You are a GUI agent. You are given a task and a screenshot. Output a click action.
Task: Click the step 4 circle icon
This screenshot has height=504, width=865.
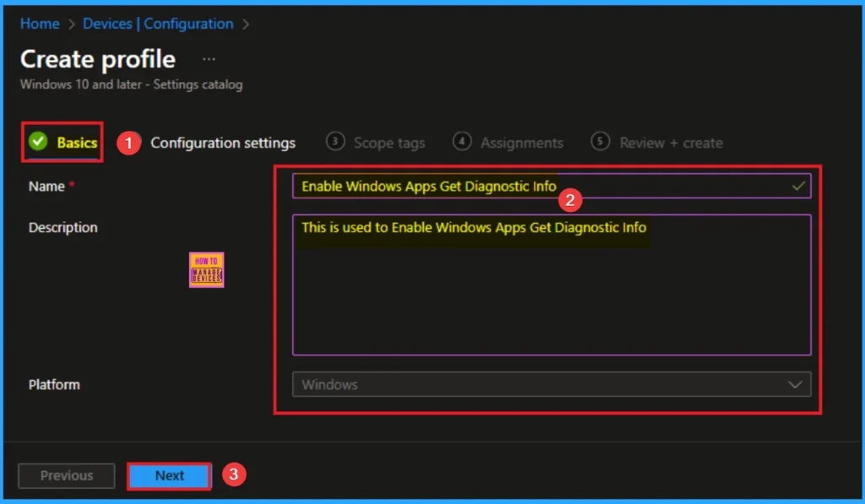[462, 142]
